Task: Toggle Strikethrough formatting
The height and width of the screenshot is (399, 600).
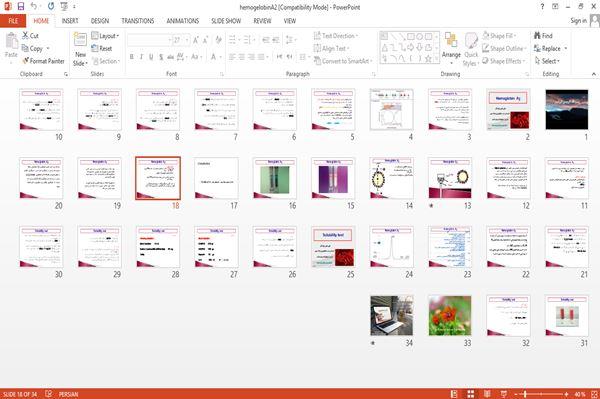Action: (x=170, y=57)
